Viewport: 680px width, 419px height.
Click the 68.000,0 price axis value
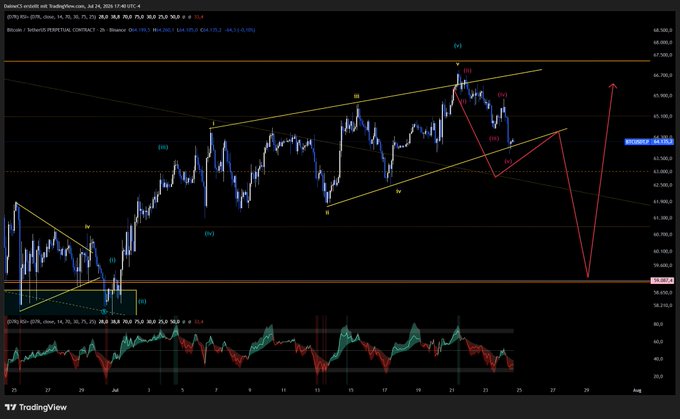click(x=662, y=43)
